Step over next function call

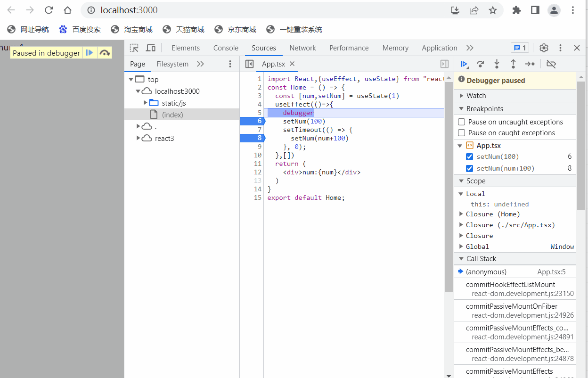(480, 64)
